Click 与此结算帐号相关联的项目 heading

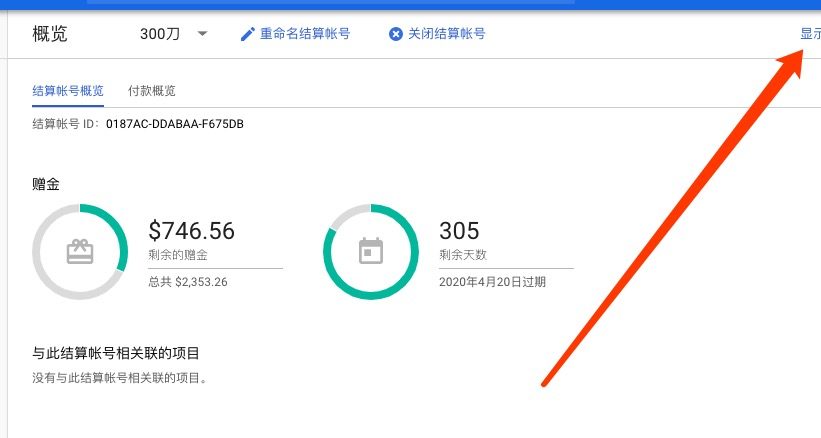click(x=116, y=353)
